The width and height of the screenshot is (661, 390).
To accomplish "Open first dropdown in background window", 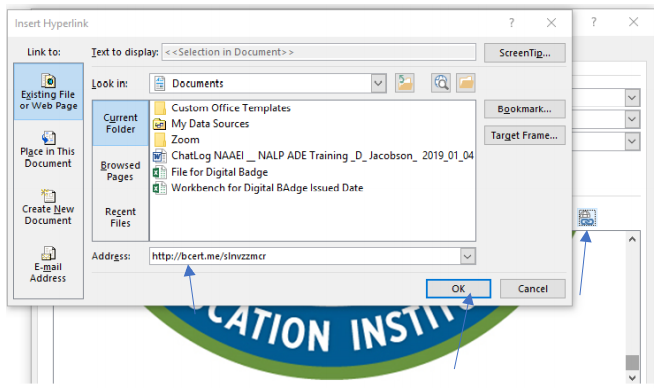I will 632,98.
